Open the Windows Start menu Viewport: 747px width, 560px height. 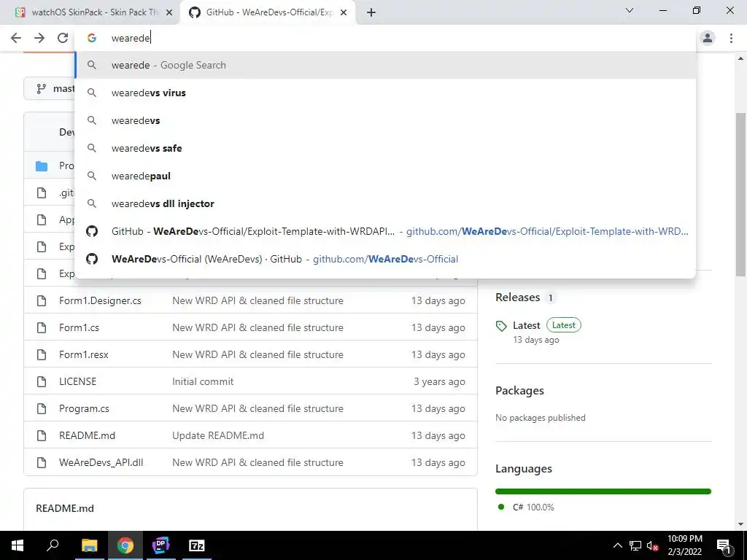point(18,545)
